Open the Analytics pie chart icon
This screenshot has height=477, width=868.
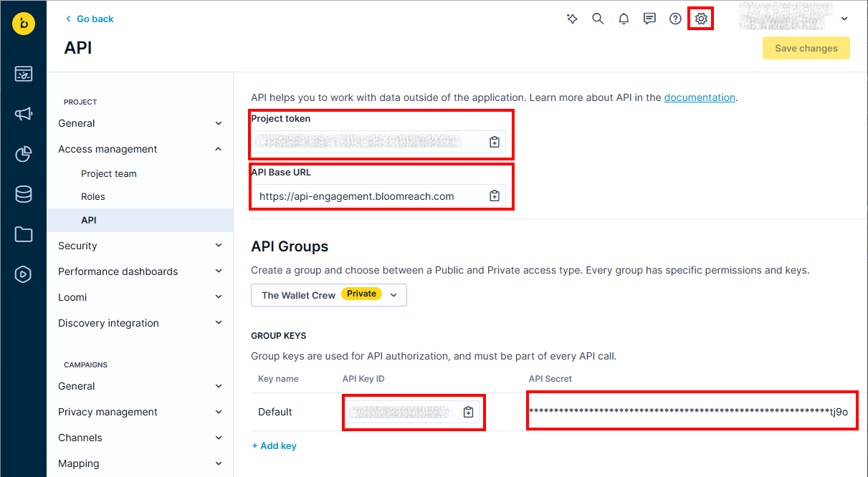[24, 154]
